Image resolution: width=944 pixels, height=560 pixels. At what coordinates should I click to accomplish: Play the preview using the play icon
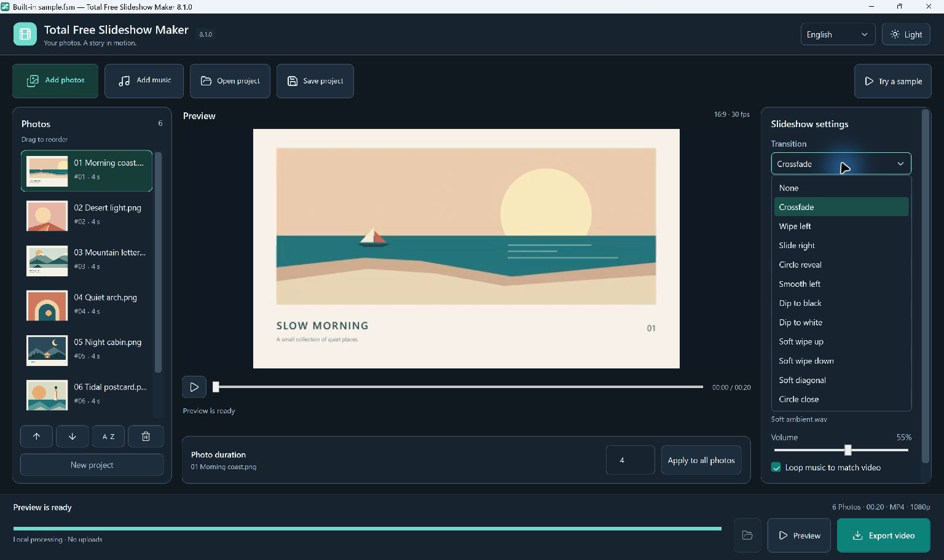coord(194,387)
